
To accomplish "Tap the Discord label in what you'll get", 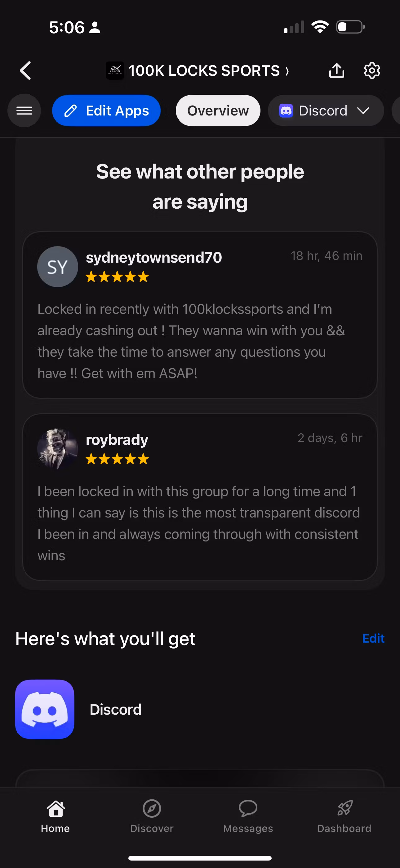I will pyautogui.click(x=115, y=709).
